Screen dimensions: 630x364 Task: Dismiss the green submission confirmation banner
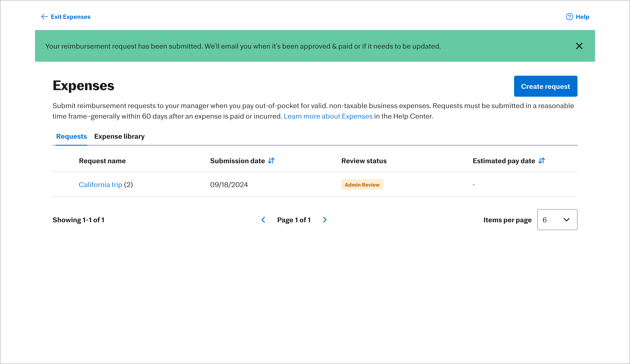(579, 46)
